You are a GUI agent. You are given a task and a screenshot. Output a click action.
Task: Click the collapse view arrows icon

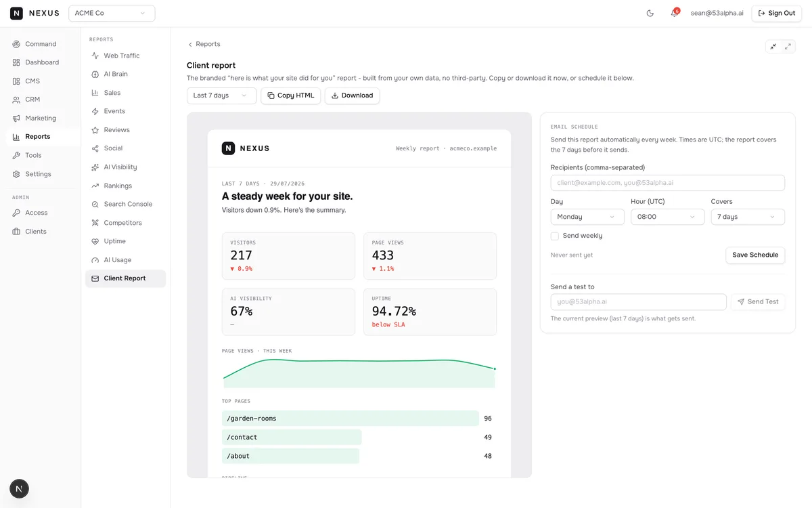(x=773, y=47)
